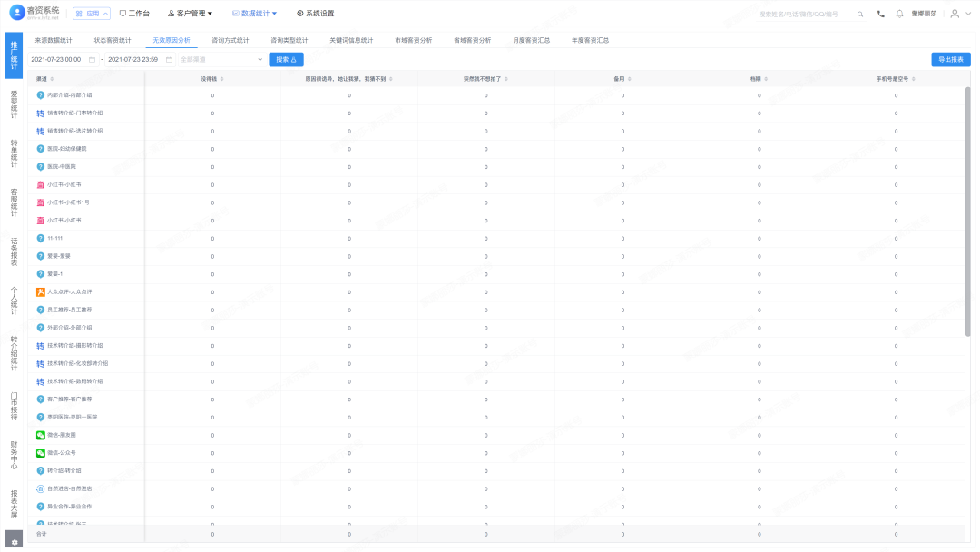Click the start date field 2021-07-23 00:00
Screen dimensions: 980x552
pos(64,59)
